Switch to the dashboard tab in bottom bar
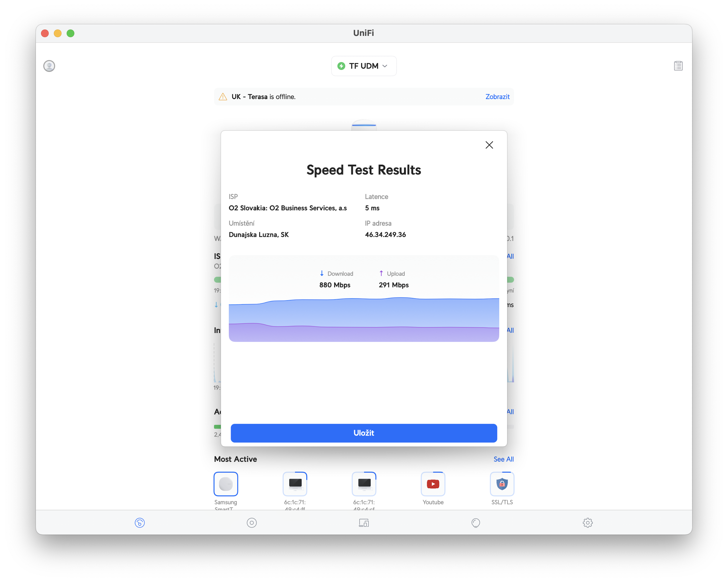The height and width of the screenshot is (582, 728). pyautogui.click(x=139, y=523)
